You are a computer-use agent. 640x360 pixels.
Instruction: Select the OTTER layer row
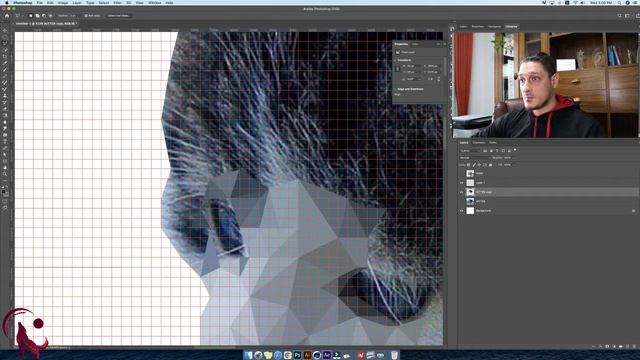point(548,201)
